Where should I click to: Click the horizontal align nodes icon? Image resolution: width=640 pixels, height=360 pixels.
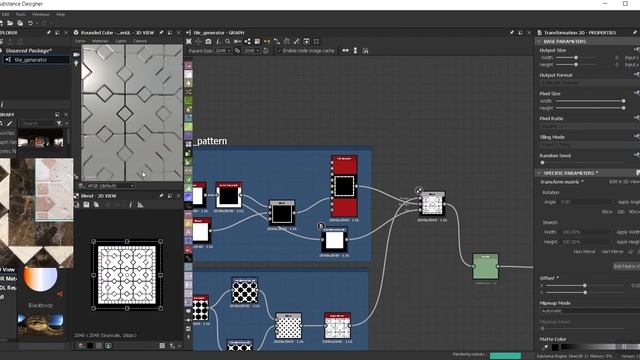[345, 51]
